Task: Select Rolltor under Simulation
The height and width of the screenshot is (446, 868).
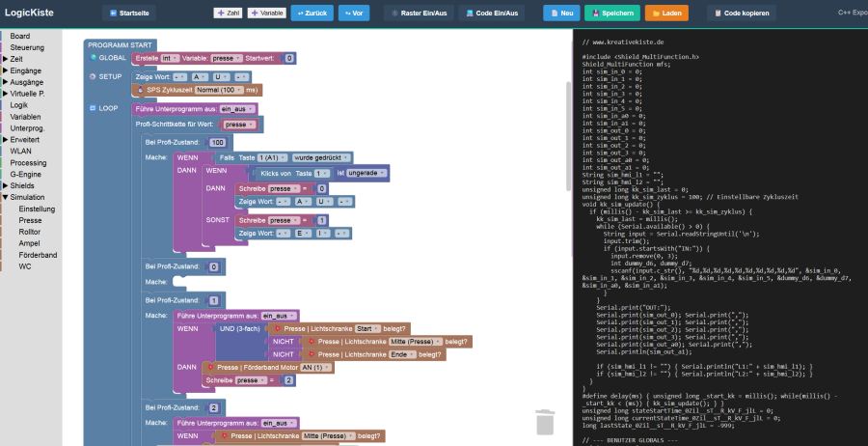Action: pyautogui.click(x=29, y=232)
